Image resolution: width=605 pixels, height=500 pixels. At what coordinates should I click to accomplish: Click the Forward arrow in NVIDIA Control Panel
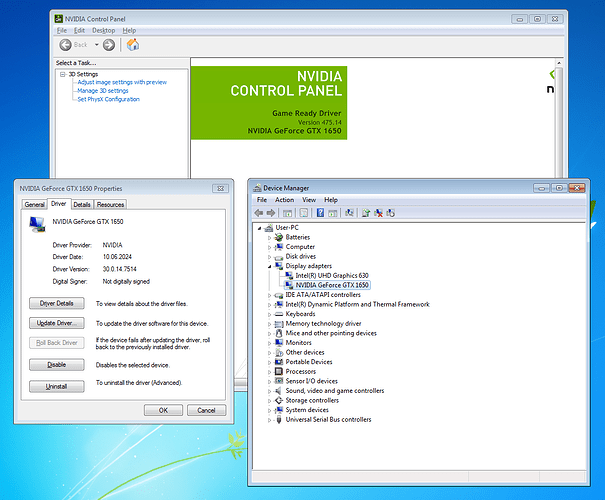pyautogui.click(x=108, y=45)
